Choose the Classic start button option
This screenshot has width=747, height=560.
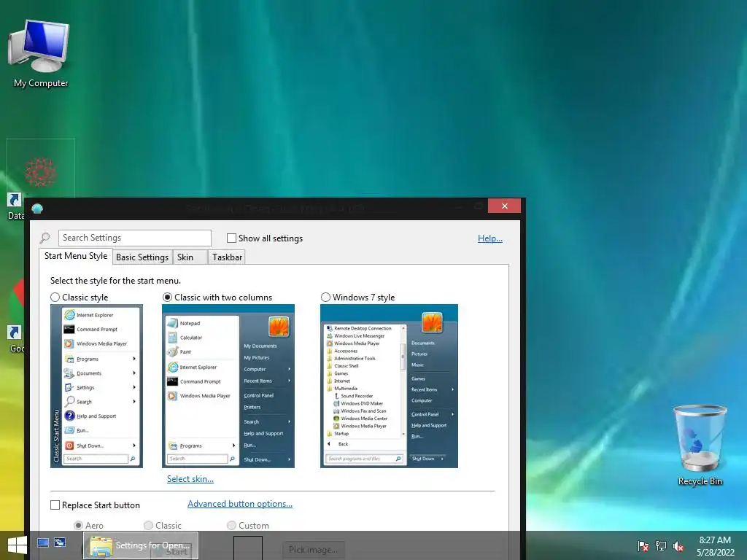point(149,525)
